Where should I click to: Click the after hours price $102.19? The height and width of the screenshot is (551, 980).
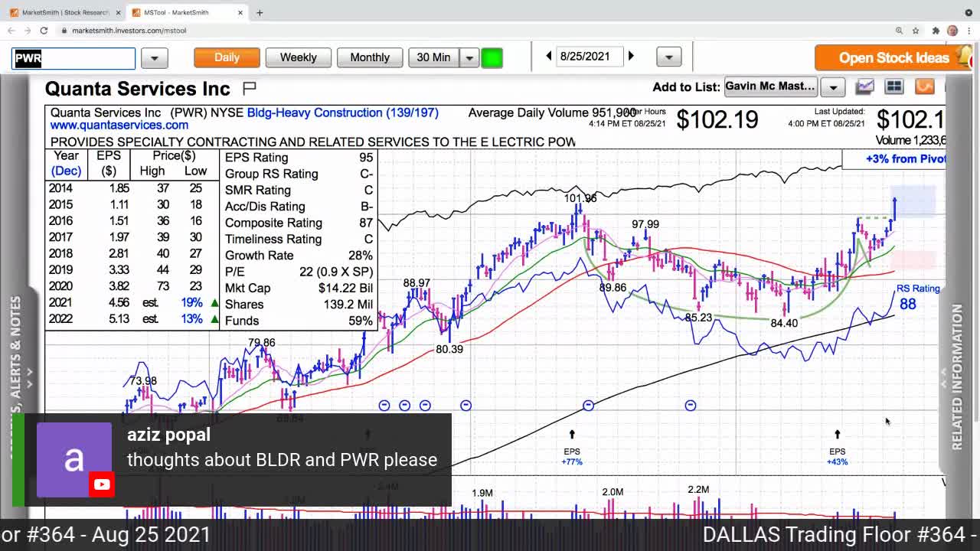click(x=717, y=120)
